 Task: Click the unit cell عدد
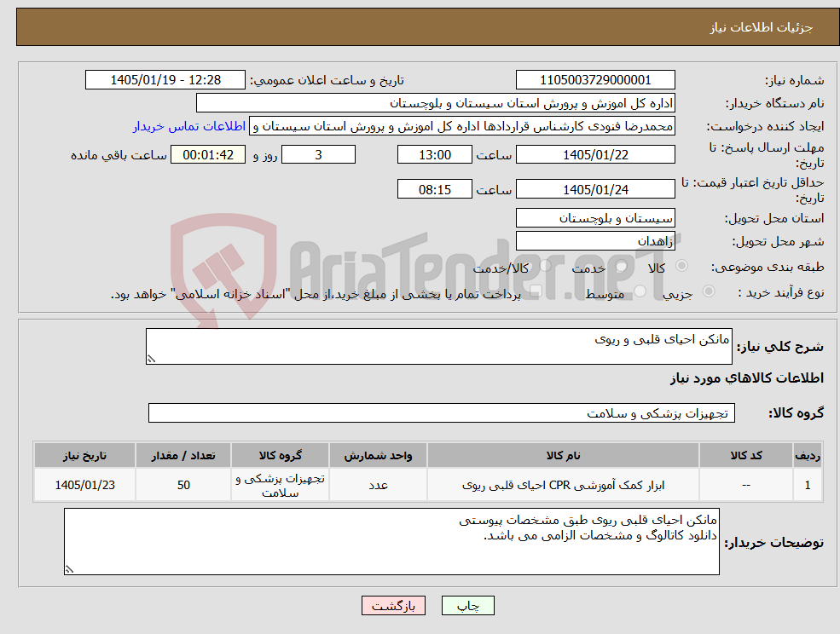click(x=379, y=485)
